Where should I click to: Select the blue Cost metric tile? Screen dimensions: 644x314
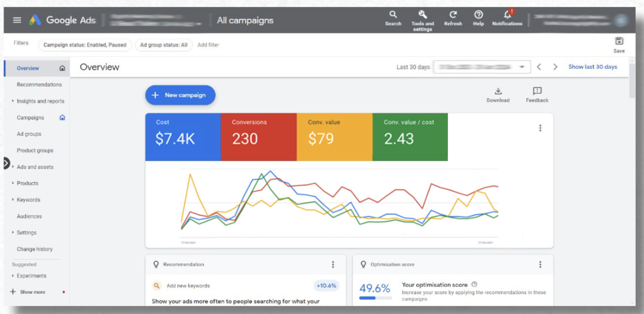pyautogui.click(x=183, y=137)
